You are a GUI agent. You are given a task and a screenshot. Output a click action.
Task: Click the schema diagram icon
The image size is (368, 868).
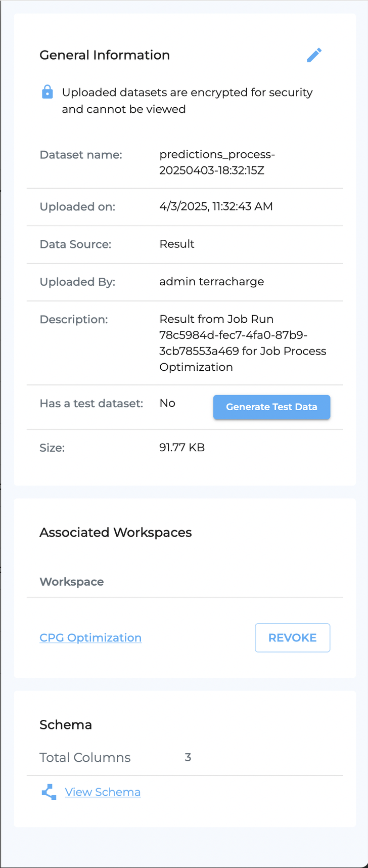[x=49, y=792]
